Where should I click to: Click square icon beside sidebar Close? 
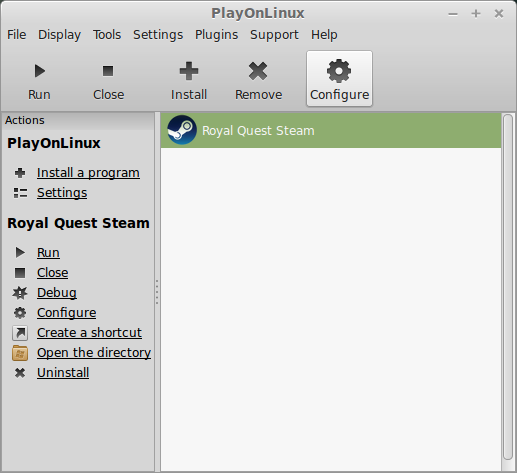click(x=20, y=273)
